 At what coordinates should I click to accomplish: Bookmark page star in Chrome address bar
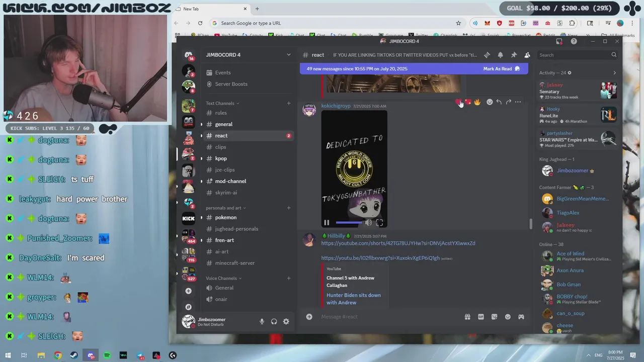coord(458,23)
